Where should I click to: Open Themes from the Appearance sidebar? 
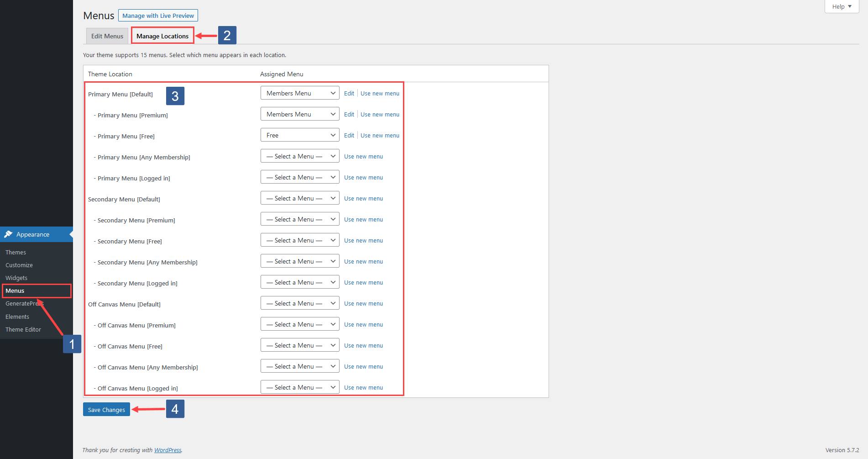coord(16,252)
